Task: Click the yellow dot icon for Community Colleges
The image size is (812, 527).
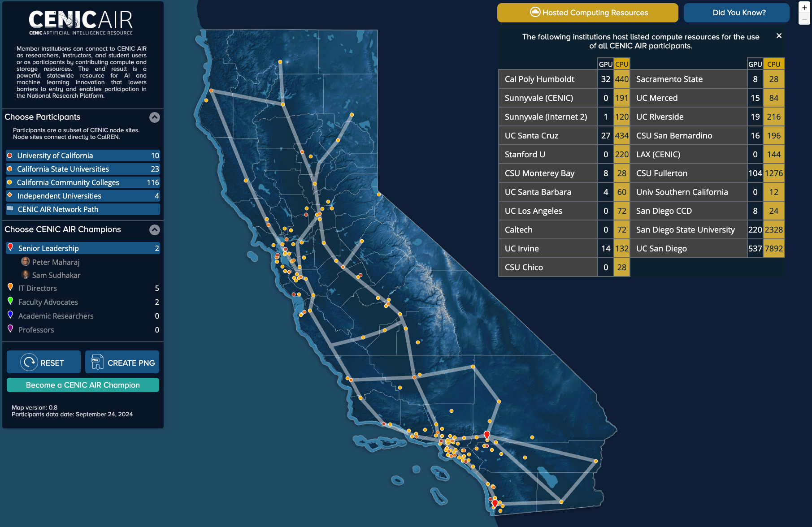Action: point(9,182)
